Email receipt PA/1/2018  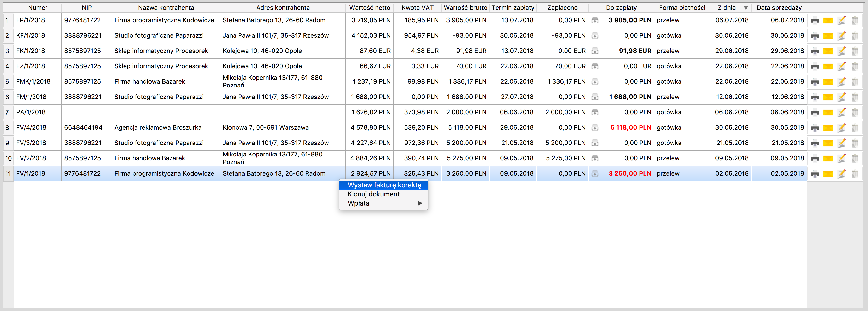pos(828,113)
